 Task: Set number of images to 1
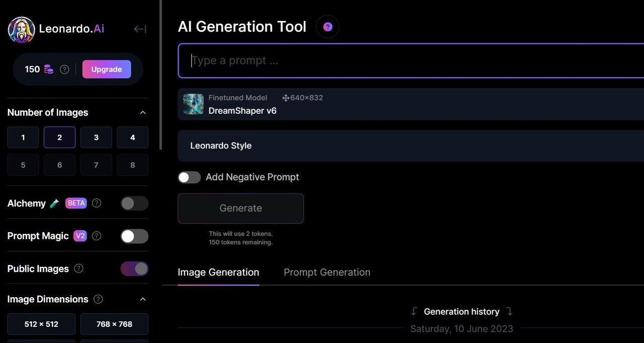click(23, 137)
